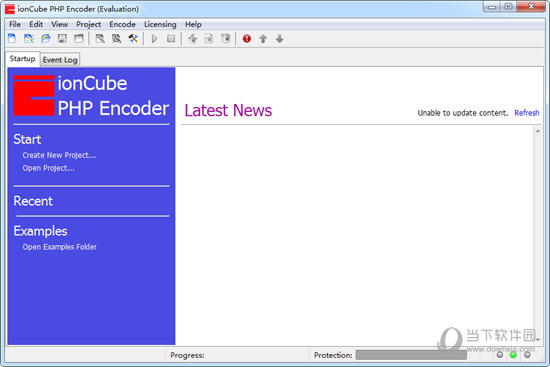Open the Edit menu
Image resolution: width=550 pixels, height=367 pixels.
(36, 24)
